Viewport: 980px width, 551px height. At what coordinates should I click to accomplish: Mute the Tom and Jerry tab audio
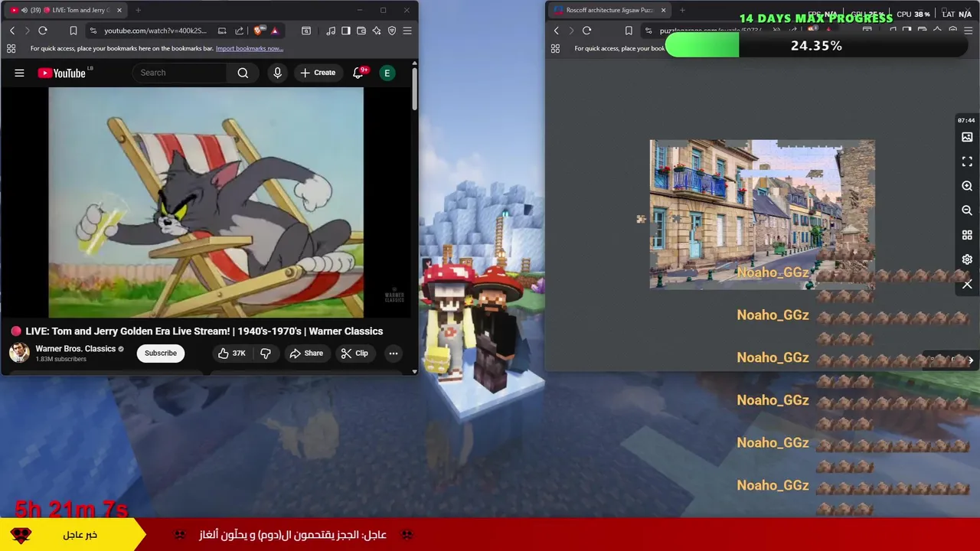24,10
